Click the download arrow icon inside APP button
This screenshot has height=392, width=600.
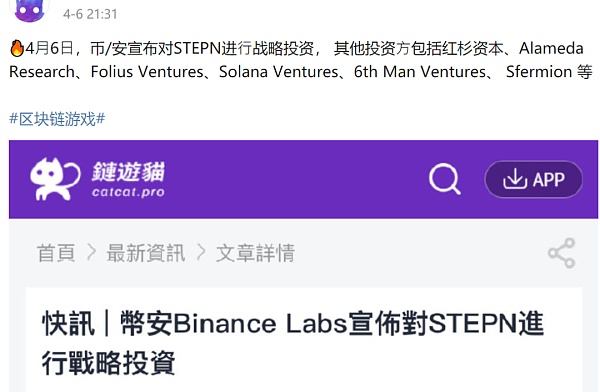tap(515, 179)
